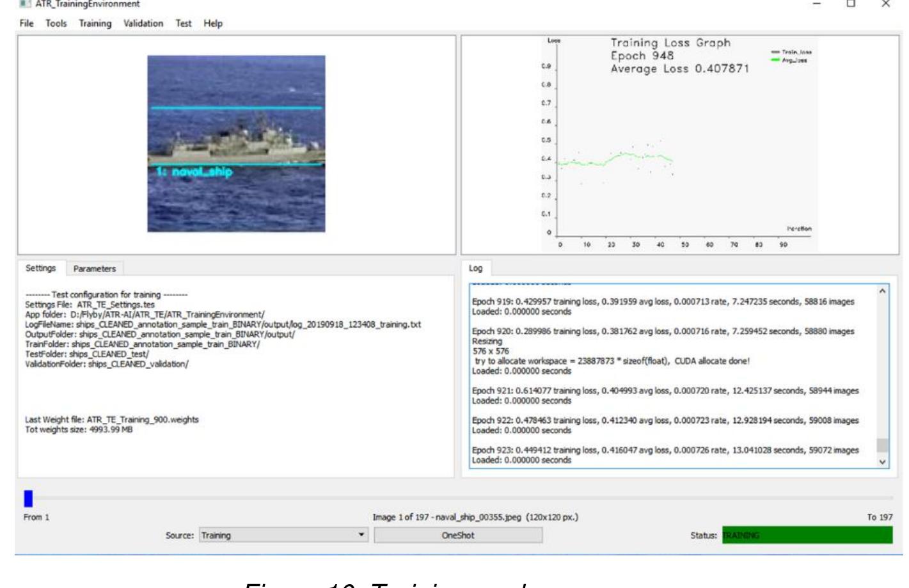Click the 'Resizing' log line
Image resolution: width=909 pixels, height=588 pixels.
(487, 341)
